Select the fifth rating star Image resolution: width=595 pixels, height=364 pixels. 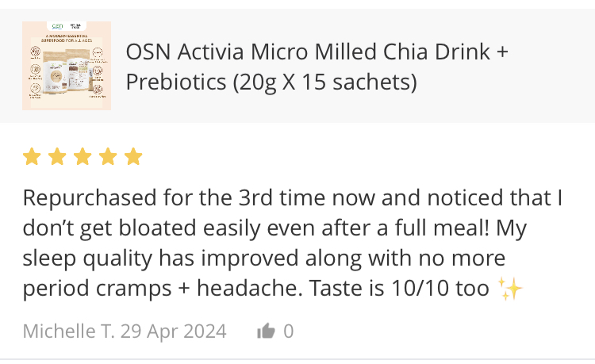(x=133, y=156)
